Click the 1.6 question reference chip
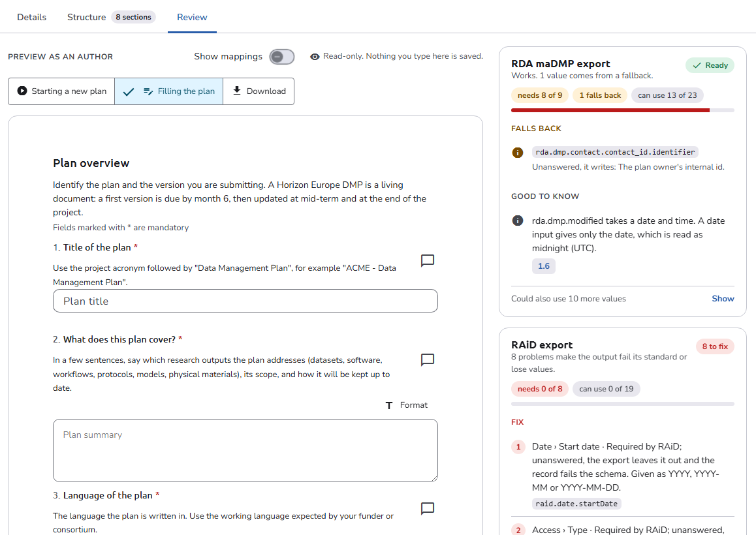756x535 pixels. 543,266
